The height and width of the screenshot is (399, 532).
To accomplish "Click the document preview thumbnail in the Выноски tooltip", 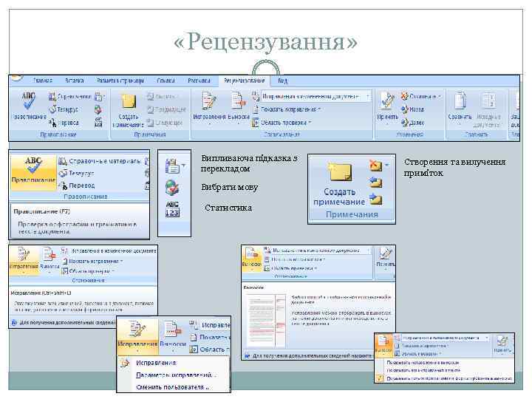I will coord(266,321).
